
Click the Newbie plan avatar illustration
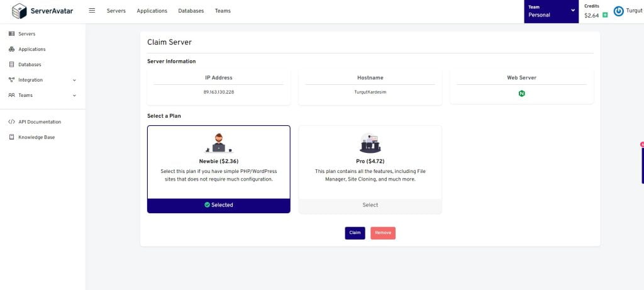(x=218, y=143)
